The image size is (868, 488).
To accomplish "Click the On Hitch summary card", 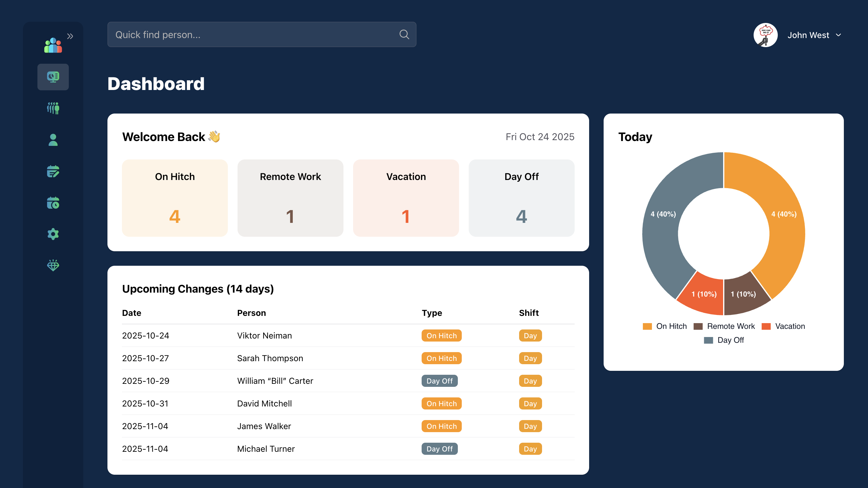I will click(x=174, y=198).
